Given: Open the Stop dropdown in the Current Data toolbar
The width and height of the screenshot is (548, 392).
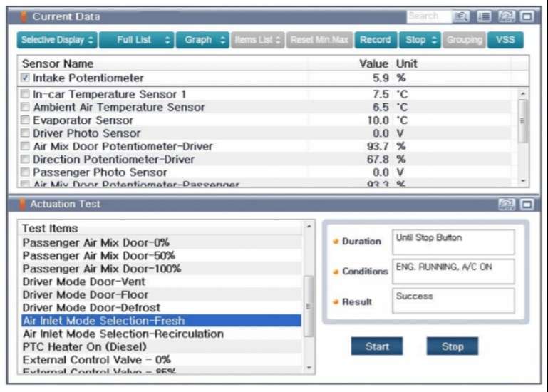Looking at the screenshot, I should (420, 40).
